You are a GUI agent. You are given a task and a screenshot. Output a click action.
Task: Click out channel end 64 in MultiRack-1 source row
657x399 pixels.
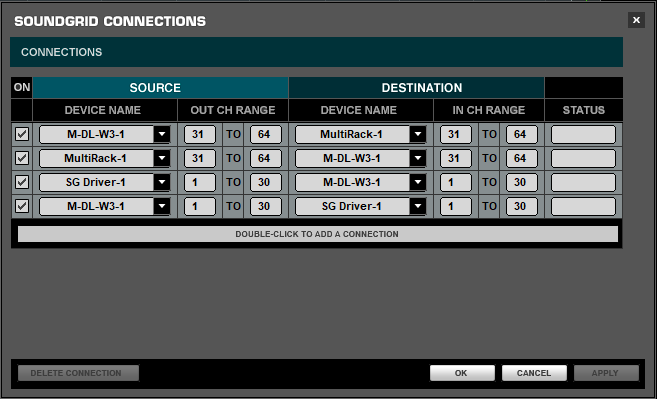(x=266, y=158)
